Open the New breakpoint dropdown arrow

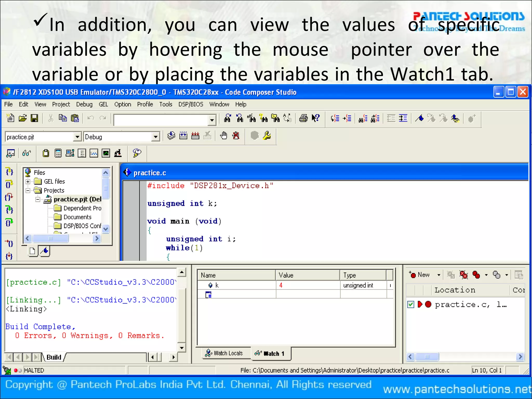439,275
